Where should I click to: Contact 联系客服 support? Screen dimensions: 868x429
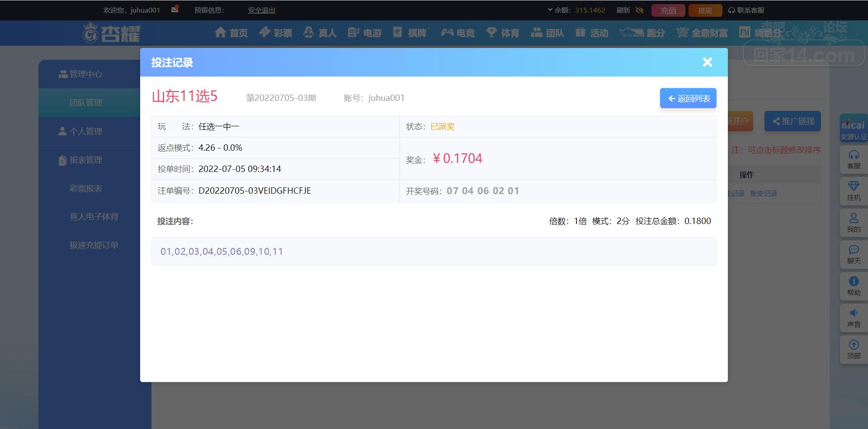tap(746, 10)
